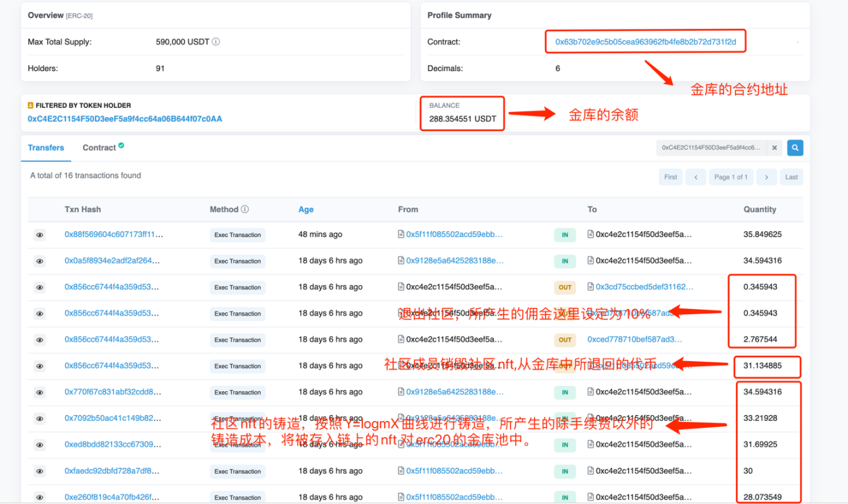Viewport: 848px width, 504px height.
Task: Click the eye icon beside transaction 0x0a5f8934e2adf2af264
Action: pos(40,261)
